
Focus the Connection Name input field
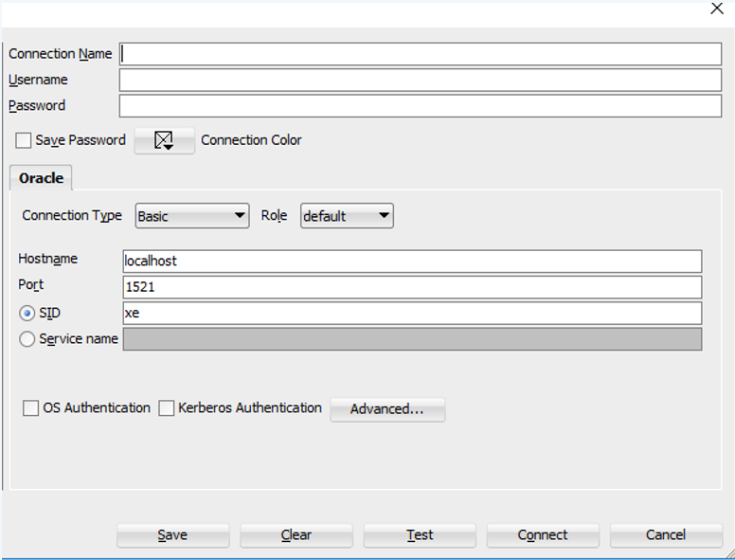tap(421, 54)
